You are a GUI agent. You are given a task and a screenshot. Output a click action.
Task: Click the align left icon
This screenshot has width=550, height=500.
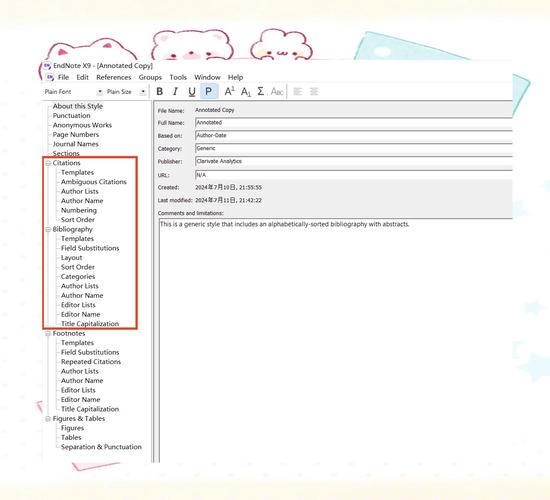[297, 92]
